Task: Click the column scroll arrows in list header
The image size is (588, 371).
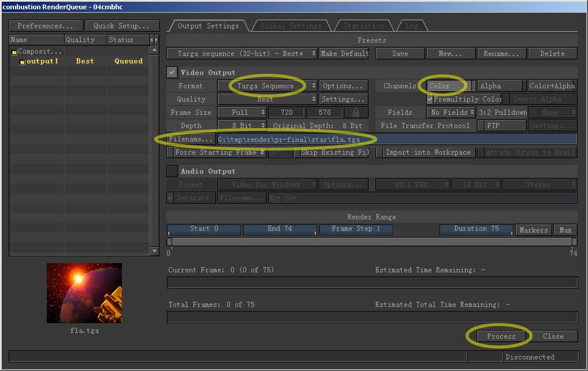Action: pyautogui.click(x=154, y=40)
